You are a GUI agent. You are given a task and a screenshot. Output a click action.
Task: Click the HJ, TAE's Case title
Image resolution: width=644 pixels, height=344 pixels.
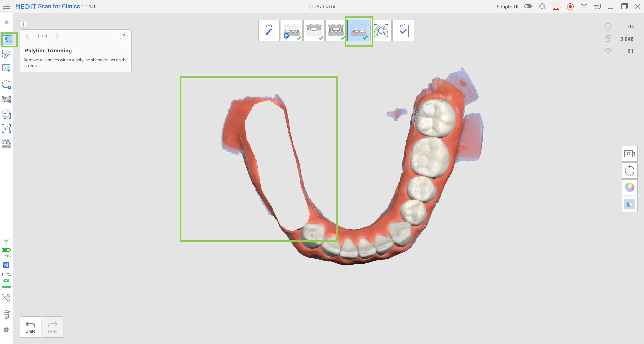pos(322,6)
